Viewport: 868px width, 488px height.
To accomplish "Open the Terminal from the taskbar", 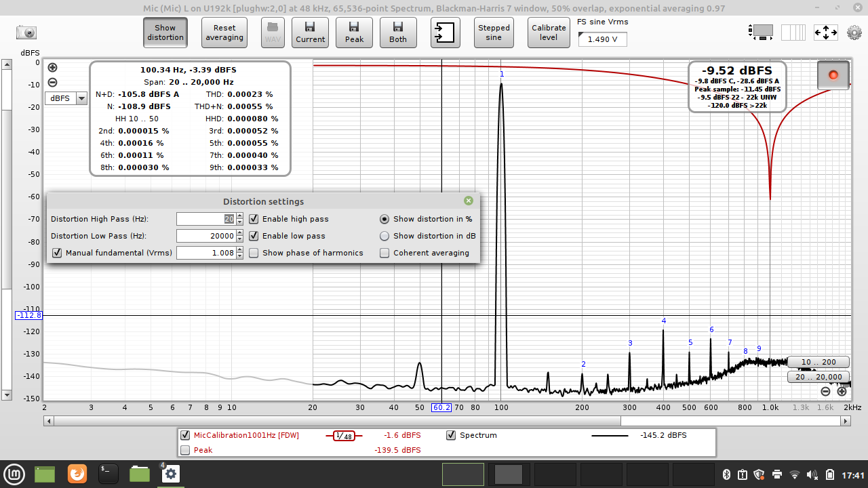I will pos(108,473).
